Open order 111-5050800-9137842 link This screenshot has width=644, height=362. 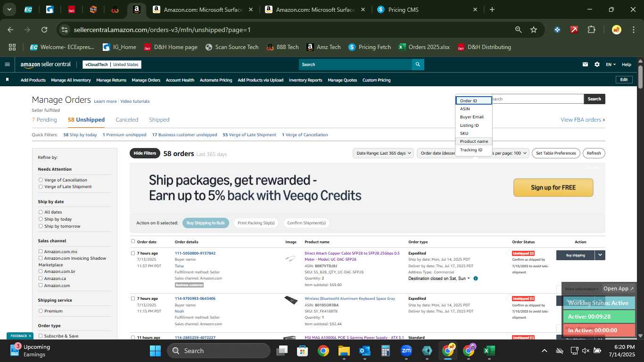pos(195,254)
